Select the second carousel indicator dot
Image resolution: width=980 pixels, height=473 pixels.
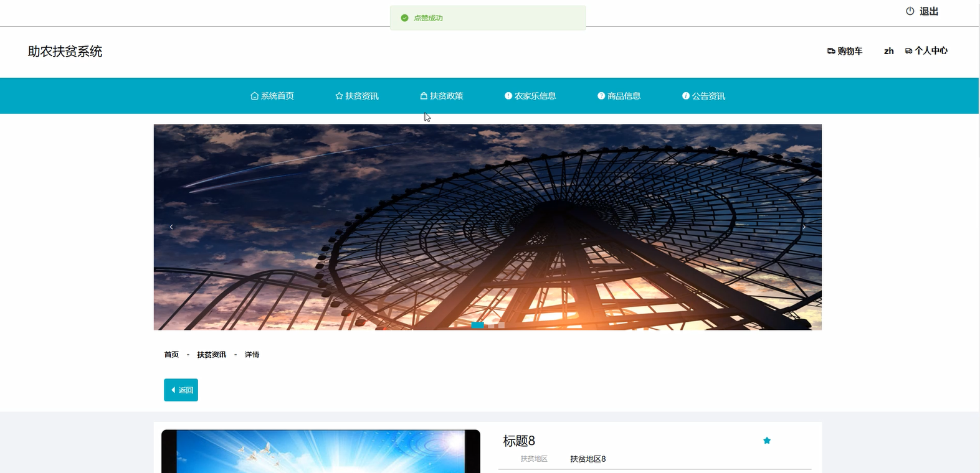pos(492,325)
